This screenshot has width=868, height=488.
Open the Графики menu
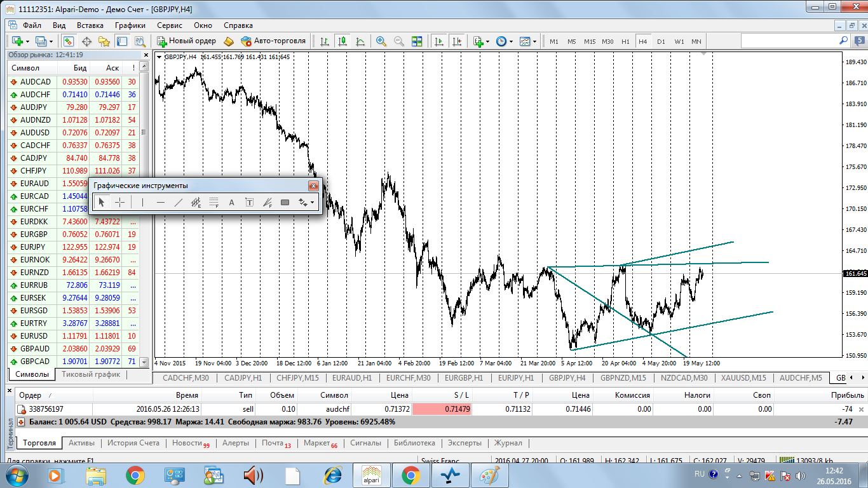130,25
